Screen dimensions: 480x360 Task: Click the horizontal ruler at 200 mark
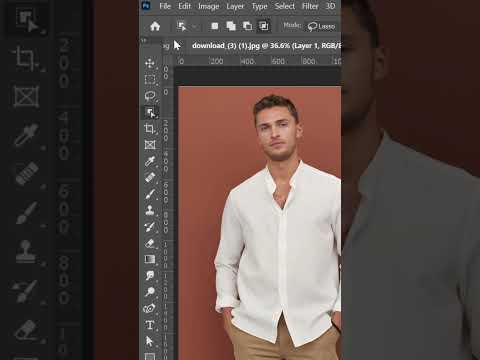point(217,61)
